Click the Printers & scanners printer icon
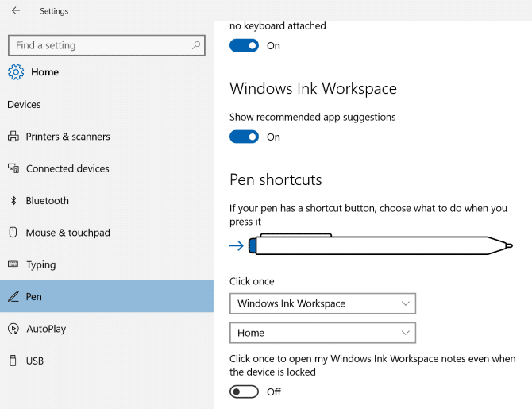The image size is (532, 409). (13, 137)
